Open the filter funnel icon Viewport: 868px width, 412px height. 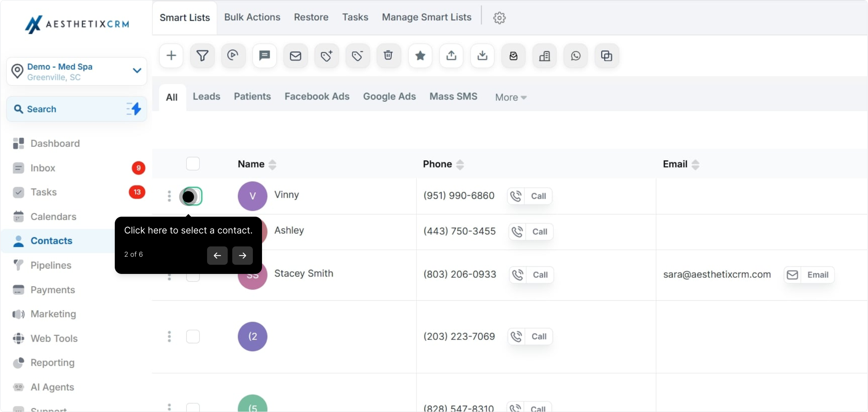click(x=202, y=56)
